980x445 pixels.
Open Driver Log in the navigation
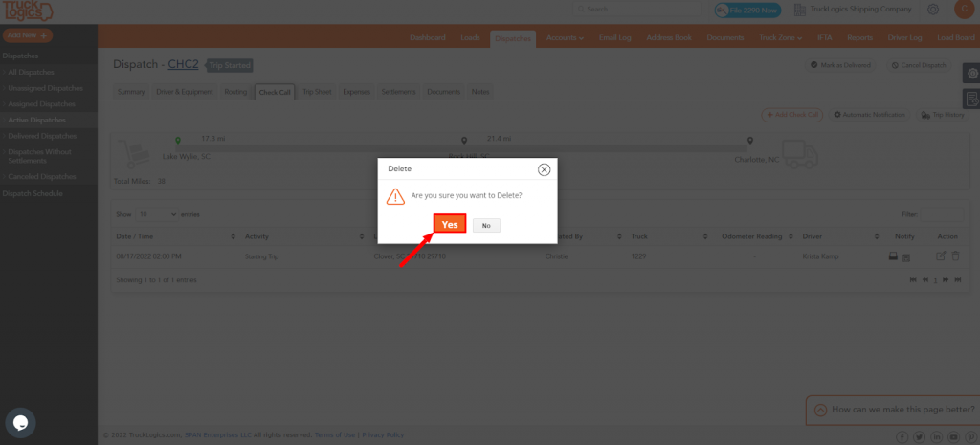point(904,37)
